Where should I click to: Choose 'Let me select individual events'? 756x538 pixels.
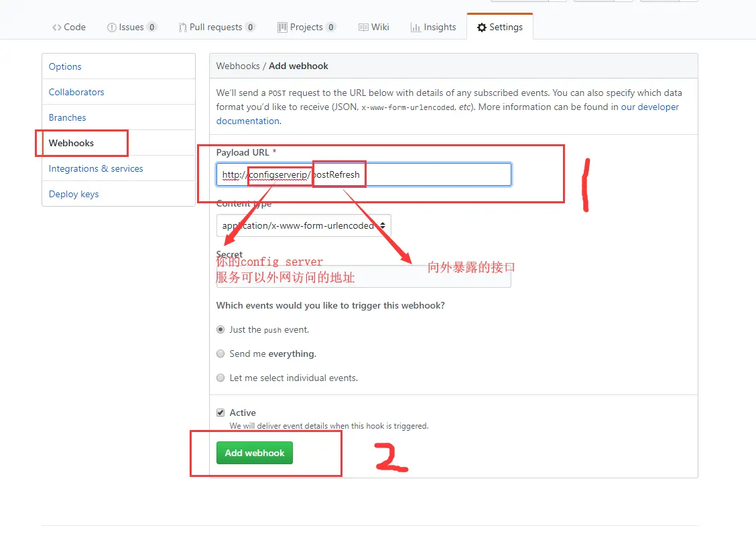coord(220,378)
